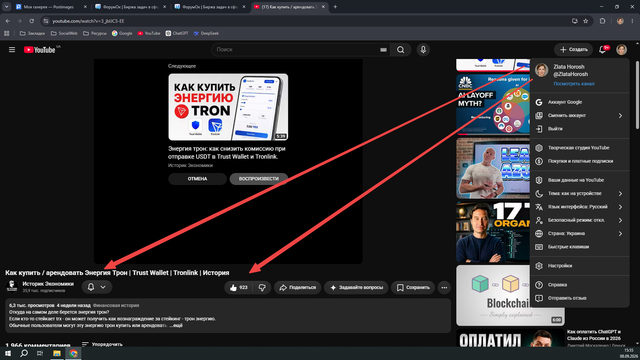The width and height of the screenshot is (640, 360).
Task: Open Настройки in account menu
Action: [x=580, y=266]
